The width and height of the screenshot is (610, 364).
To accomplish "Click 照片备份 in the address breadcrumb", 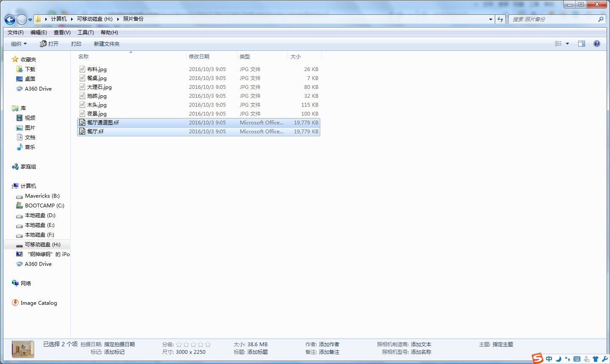I will [133, 19].
